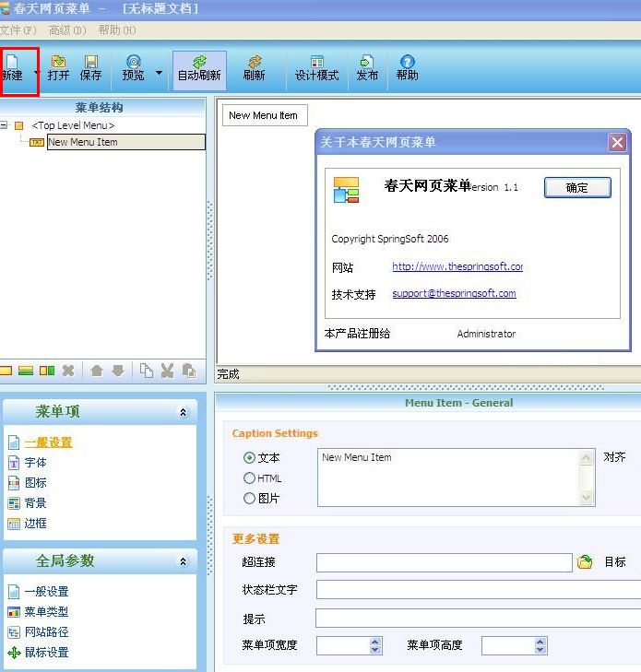The image size is (641, 672).
Task: Open the 背景 background settings
Action: tap(35, 503)
